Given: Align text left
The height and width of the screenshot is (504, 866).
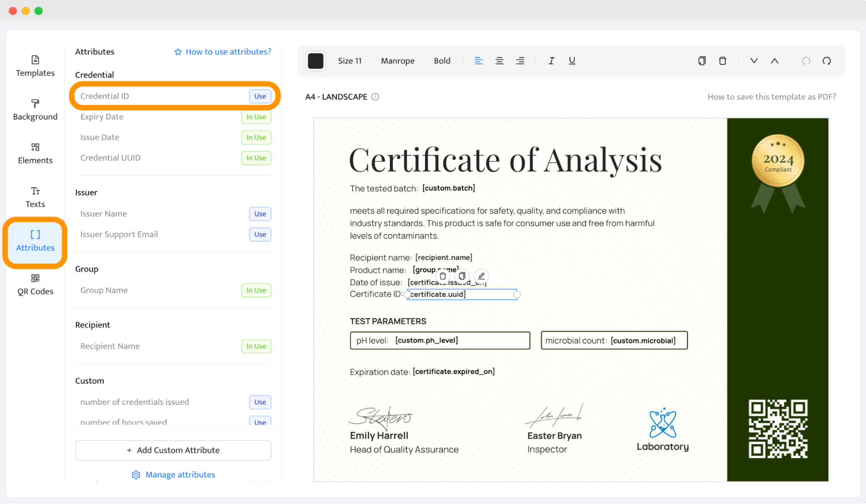Looking at the screenshot, I should click(479, 61).
